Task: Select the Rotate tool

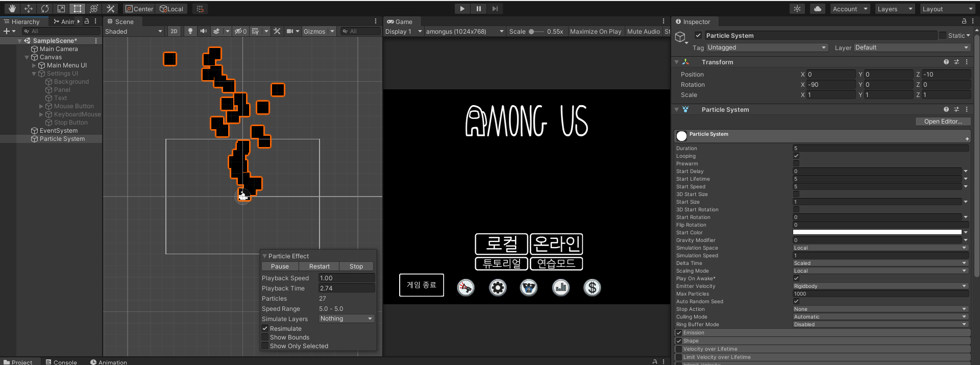Action: tap(45, 9)
